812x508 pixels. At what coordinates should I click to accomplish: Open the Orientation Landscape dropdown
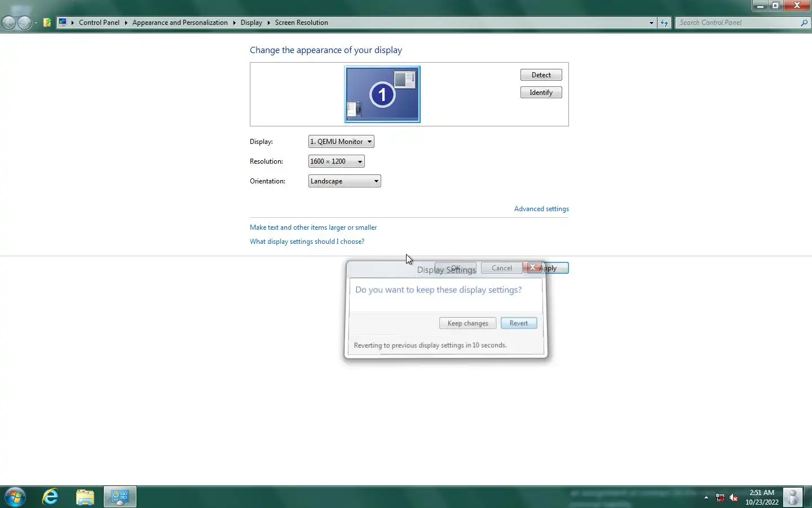point(345,181)
